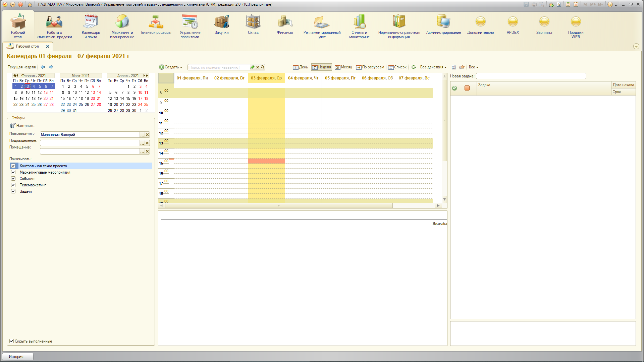Switch to Месяц view
The height and width of the screenshot is (362, 644).
coord(344,67)
